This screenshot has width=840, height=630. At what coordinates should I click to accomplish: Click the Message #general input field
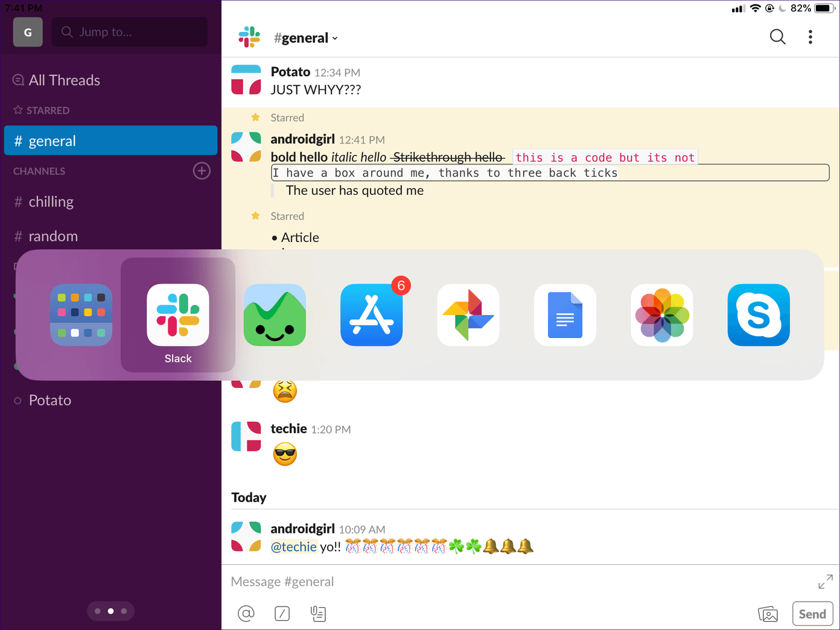tap(519, 582)
